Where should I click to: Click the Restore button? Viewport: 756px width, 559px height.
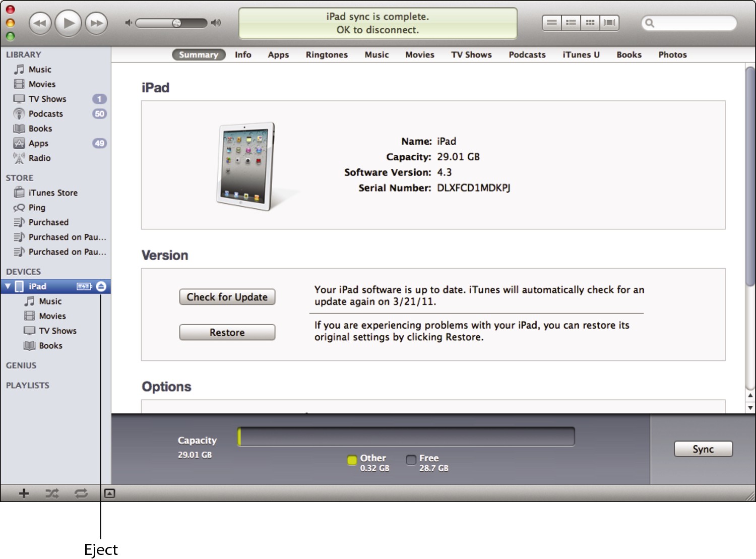[227, 332]
